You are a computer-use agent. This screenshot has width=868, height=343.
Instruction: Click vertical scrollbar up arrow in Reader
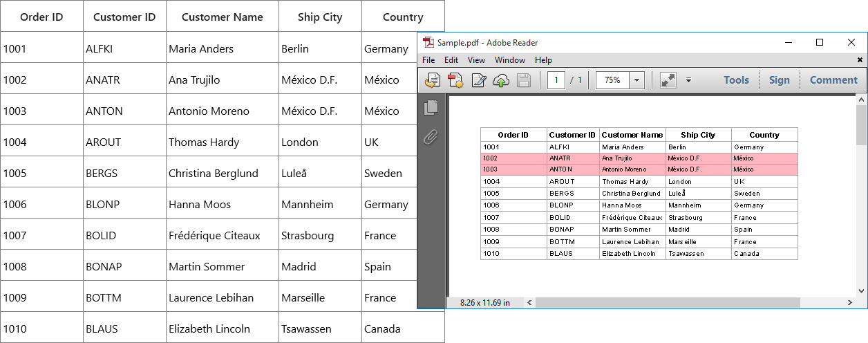pos(861,100)
